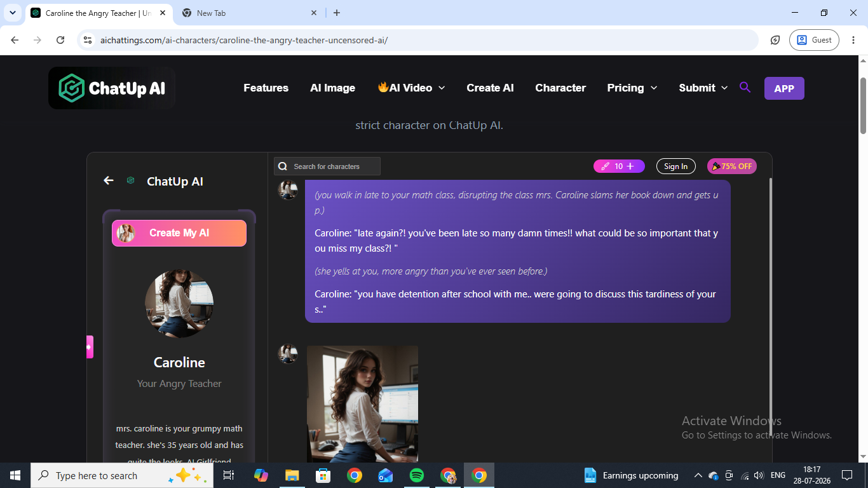Click the extensions icon beside the Guest profile

pos(775,40)
